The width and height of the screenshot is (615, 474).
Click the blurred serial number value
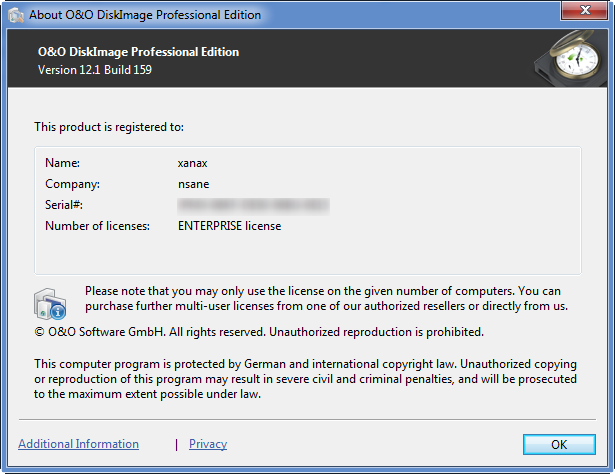253,205
